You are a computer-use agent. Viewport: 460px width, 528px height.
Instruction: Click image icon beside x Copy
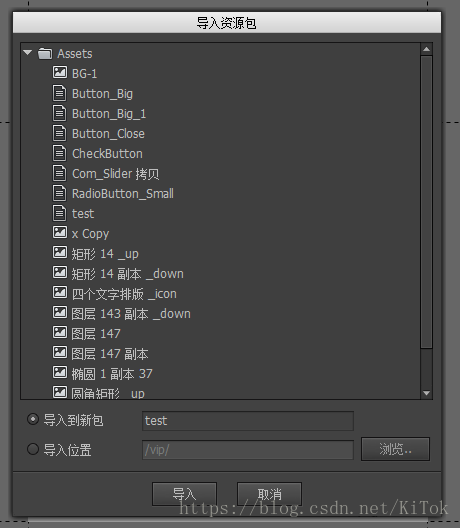(60, 232)
